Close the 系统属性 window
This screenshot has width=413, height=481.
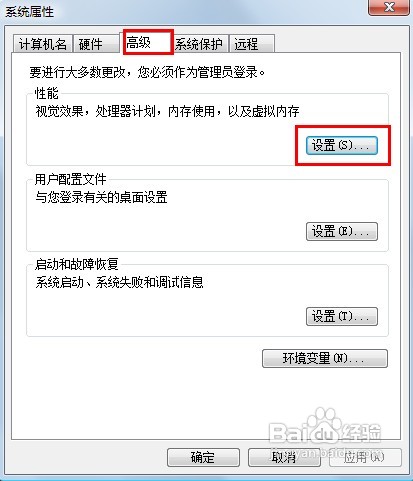tap(389, 7)
